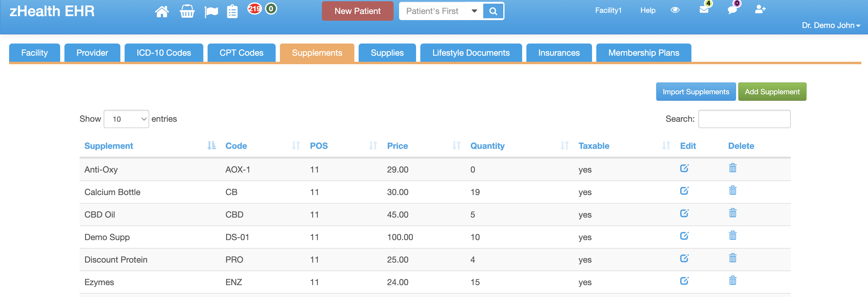Sort by the Quantity column
Viewport: 868px width, 297px height.
(520, 146)
